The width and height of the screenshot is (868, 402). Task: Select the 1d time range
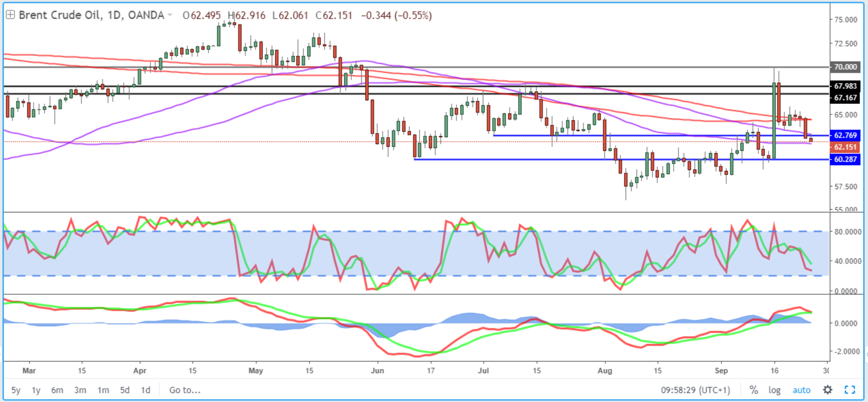click(x=145, y=390)
